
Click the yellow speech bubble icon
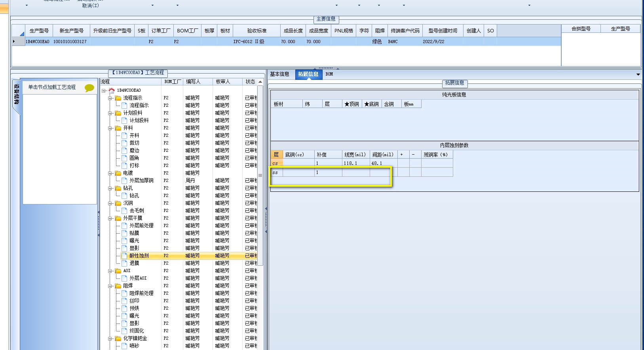click(89, 88)
